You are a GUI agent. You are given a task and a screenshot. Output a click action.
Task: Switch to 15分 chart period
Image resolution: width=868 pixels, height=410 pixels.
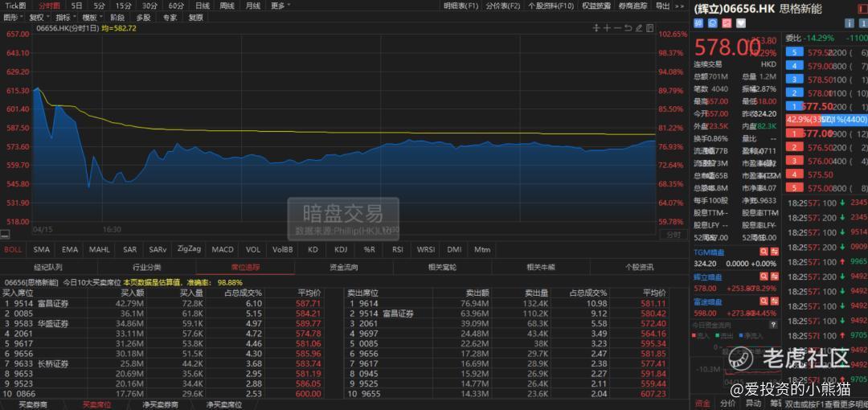(x=124, y=6)
